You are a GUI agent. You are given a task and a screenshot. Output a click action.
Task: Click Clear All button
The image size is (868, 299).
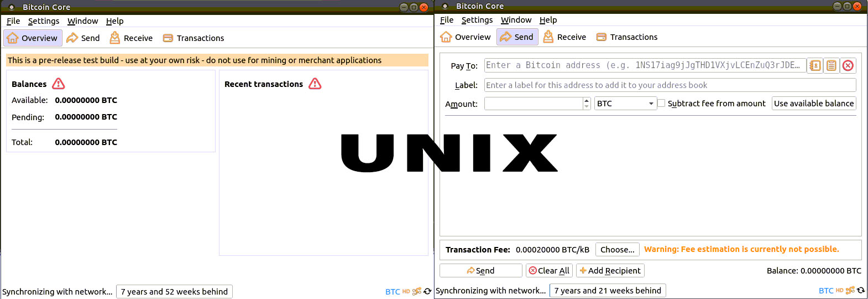coord(549,271)
